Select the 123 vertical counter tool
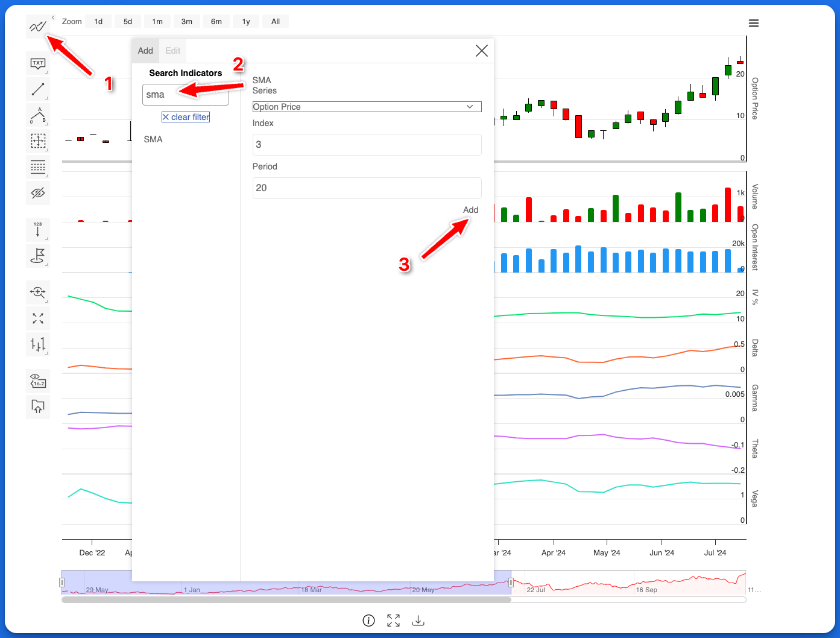The height and width of the screenshot is (638, 840). pos(37,230)
